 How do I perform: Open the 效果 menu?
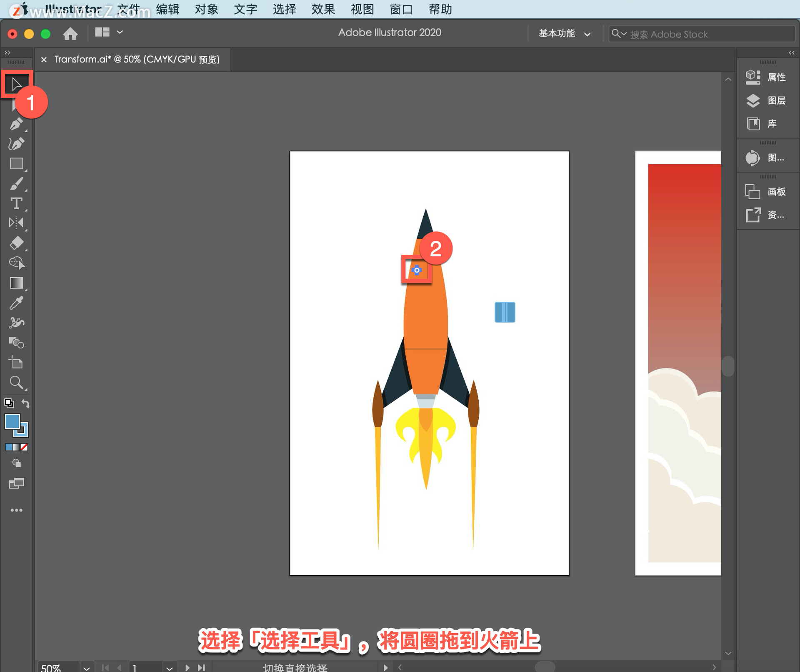pos(323,9)
